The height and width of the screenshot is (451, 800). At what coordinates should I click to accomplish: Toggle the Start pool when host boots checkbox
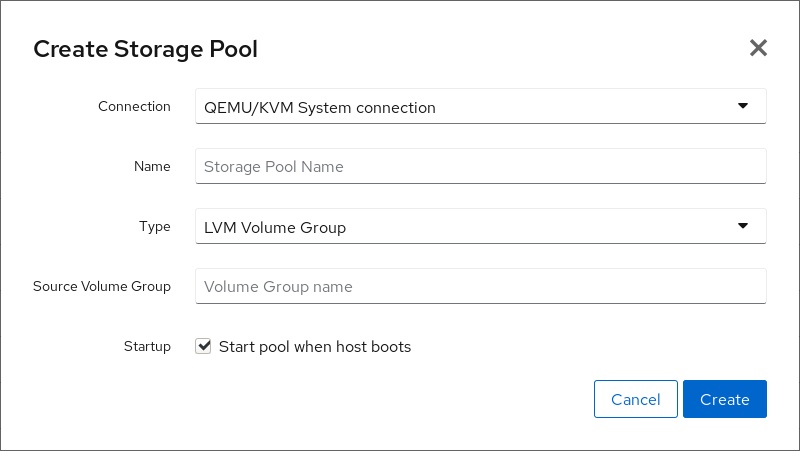pos(203,346)
